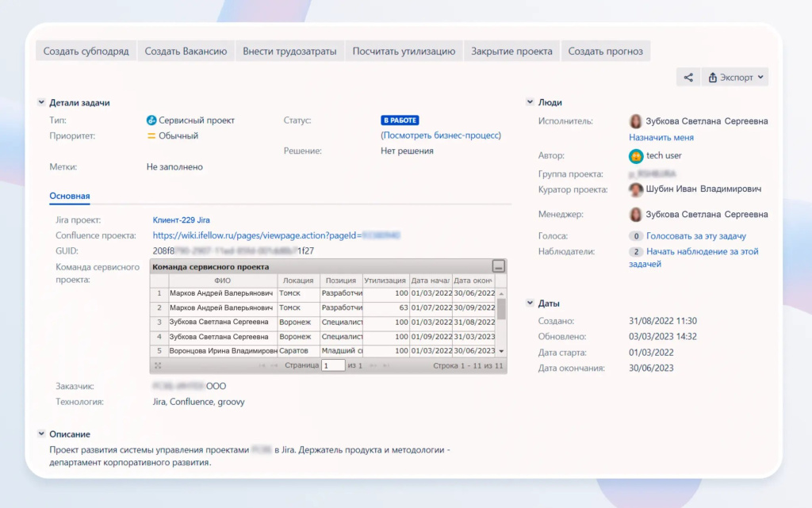
Task: Click Обновлено date 03/03/2023 14:32
Action: [663, 337]
